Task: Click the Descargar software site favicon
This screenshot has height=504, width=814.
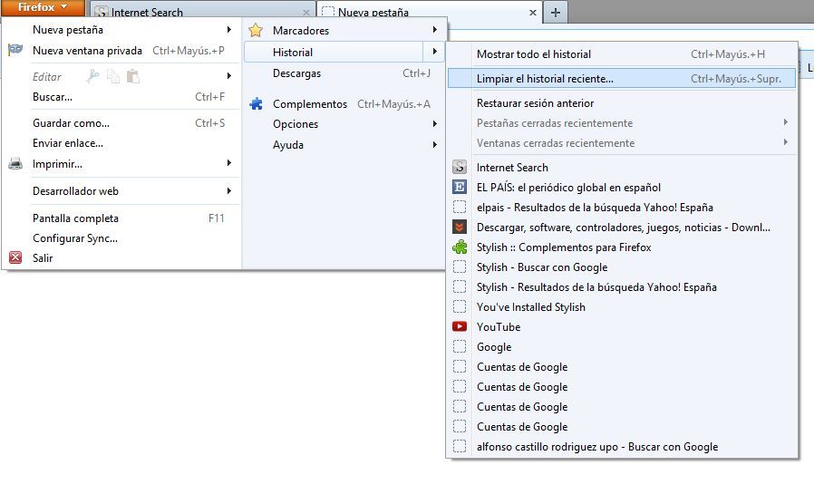Action: (x=460, y=227)
